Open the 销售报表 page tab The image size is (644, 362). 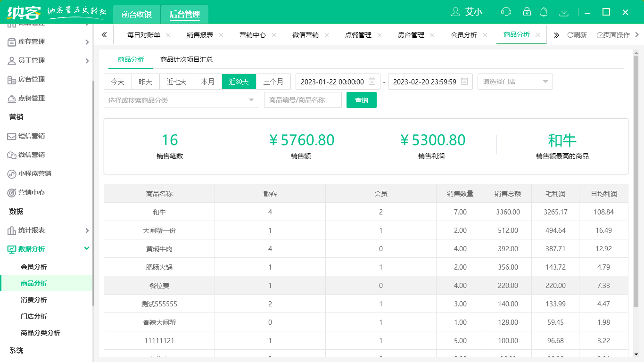click(200, 35)
